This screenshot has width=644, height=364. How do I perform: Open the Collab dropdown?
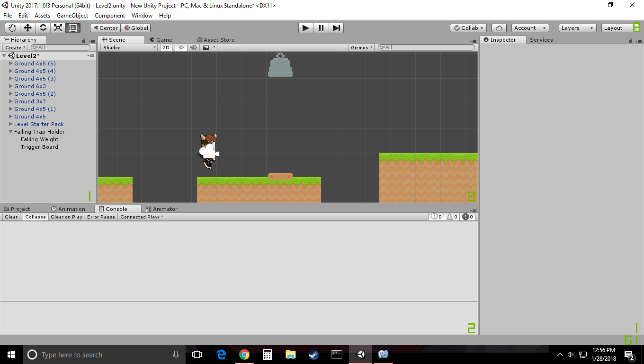(x=468, y=28)
